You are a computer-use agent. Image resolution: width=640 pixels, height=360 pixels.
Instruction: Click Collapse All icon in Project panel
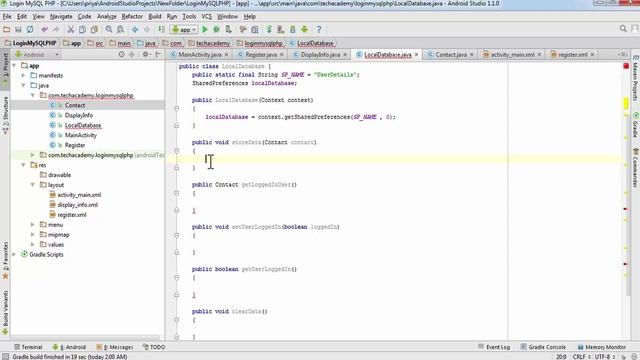(x=131, y=54)
